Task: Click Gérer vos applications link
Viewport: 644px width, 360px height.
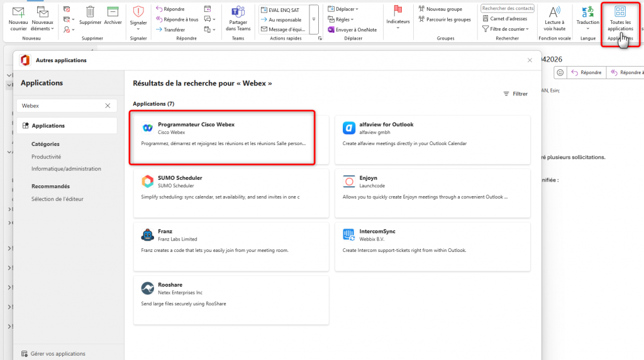Action: tap(57, 354)
